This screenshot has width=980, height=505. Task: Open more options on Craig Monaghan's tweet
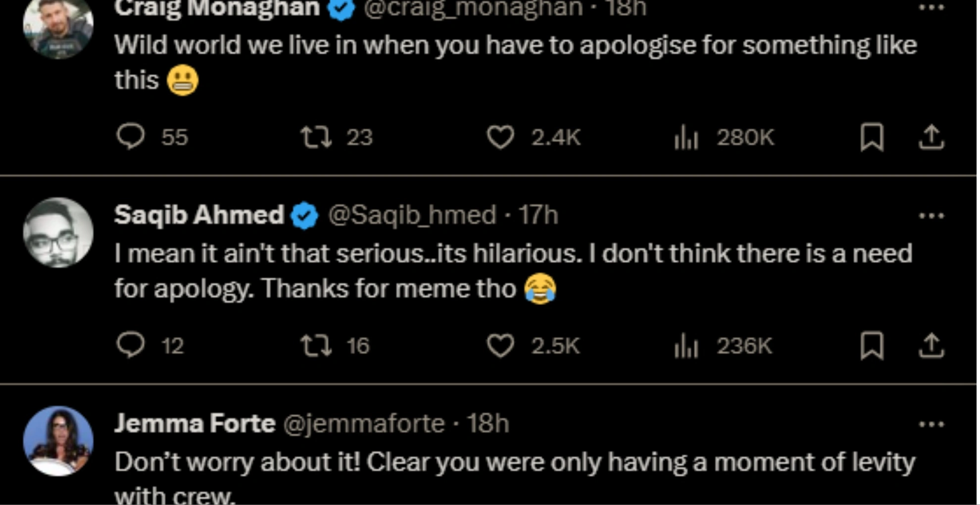point(931,7)
